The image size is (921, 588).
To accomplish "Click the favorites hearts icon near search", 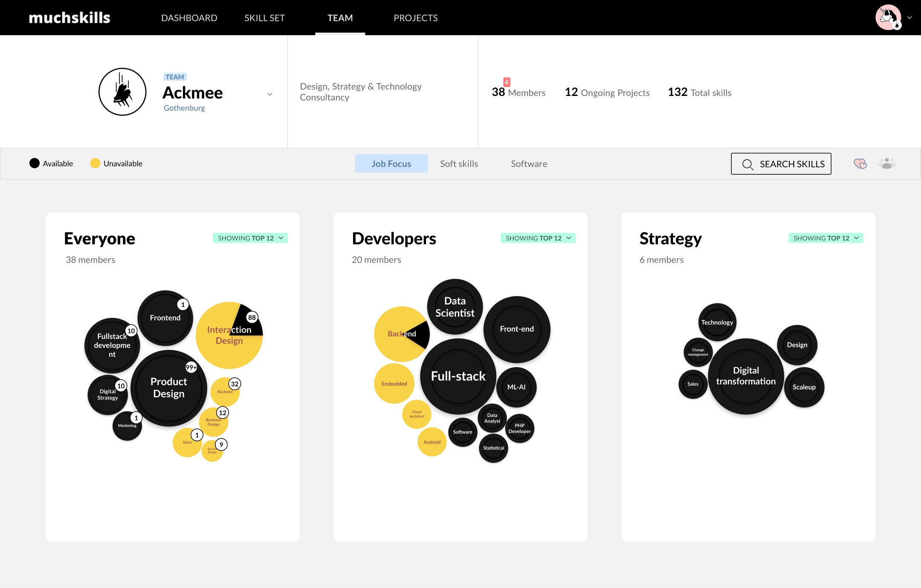I will pyautogui.click(x=860, y=163).
